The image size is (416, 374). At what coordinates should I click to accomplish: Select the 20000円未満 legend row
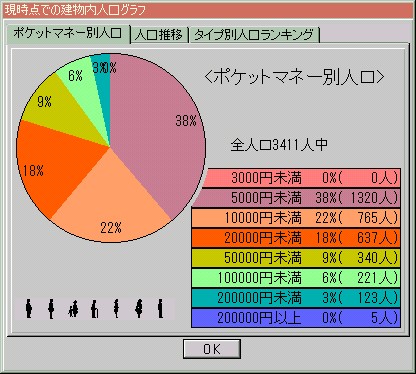(x=296, y=238)
